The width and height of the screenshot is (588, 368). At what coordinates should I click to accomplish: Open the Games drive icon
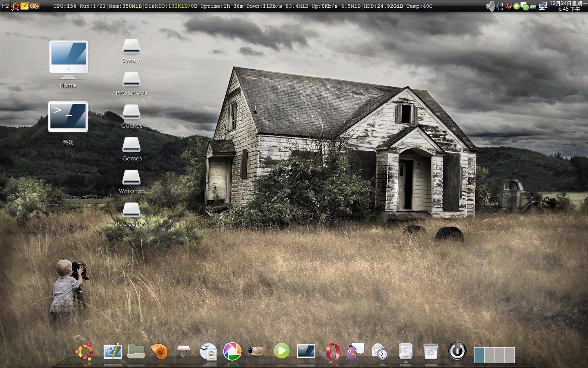[x=131, y=145]
